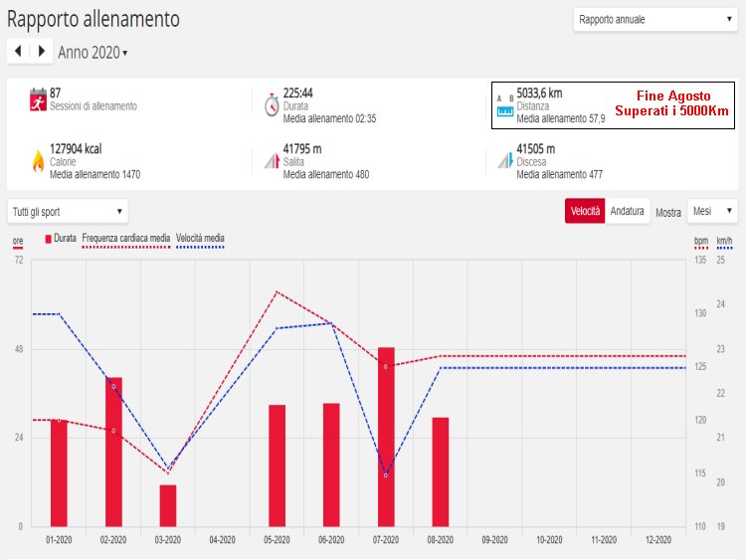The image size is (746, 560).
Task: Select the 06-2020 duration bar
Action: point(331,465)
